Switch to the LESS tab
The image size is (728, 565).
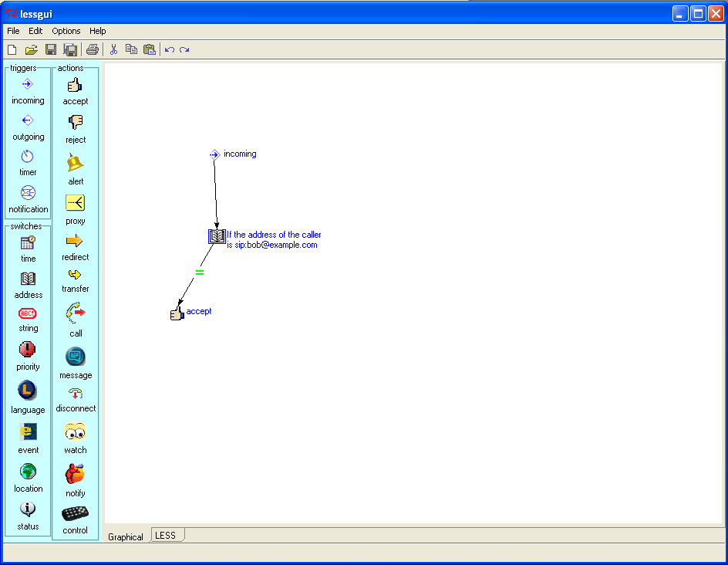pyautogui.click(x=166, y=535)
